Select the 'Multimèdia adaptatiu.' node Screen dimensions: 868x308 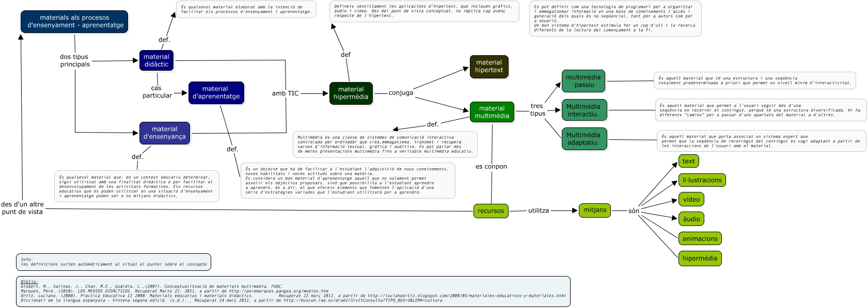tap(583, 139)
